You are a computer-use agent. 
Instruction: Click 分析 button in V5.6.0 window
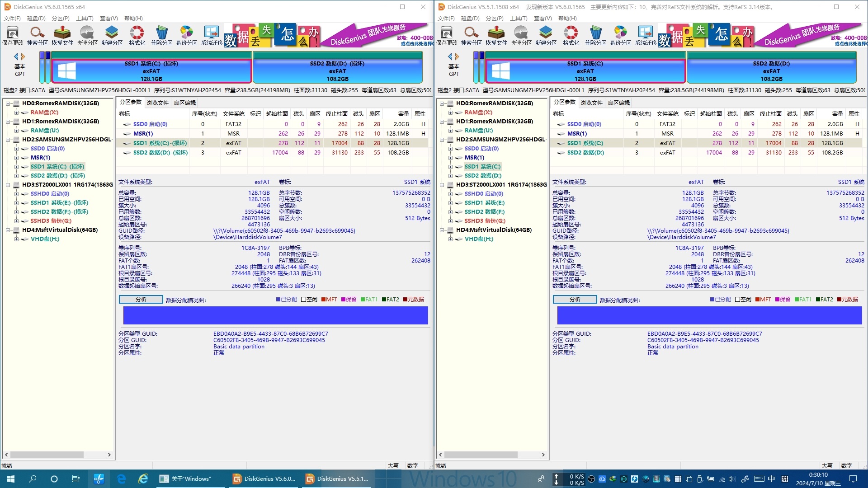141,300
